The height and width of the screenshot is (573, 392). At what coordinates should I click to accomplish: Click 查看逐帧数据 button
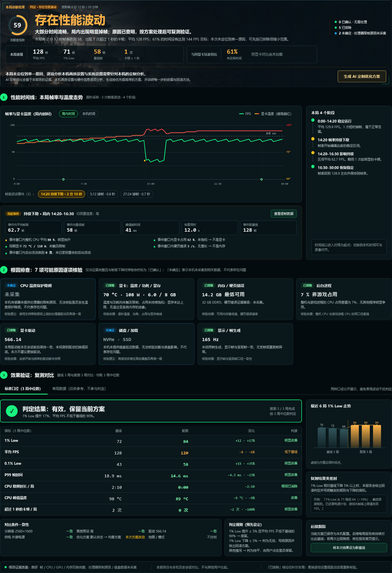[x=284, y=213]
